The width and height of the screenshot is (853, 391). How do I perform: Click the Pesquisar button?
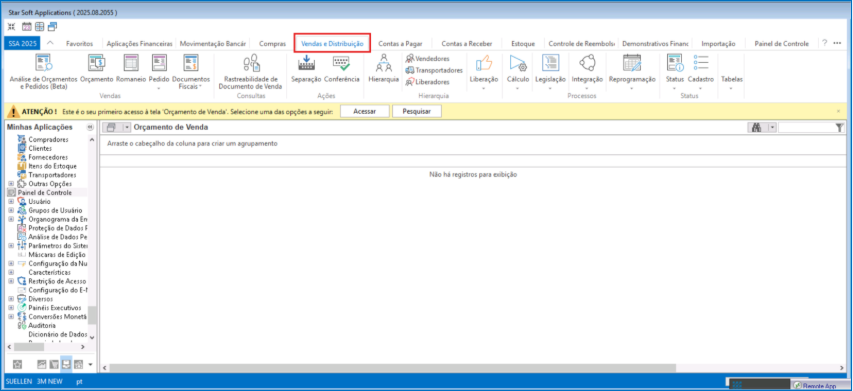[x=417, y=111]
